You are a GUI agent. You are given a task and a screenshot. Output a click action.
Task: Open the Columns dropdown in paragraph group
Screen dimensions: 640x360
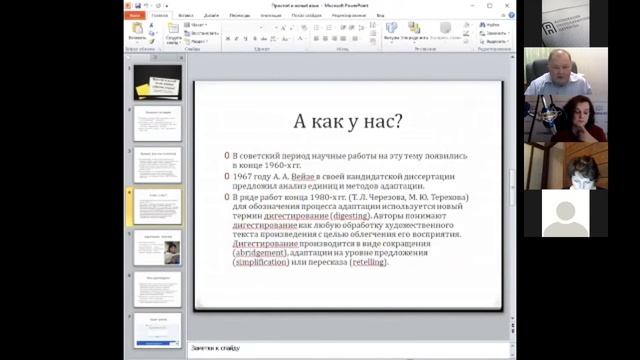pyautogui.click(x=355, y=38)
